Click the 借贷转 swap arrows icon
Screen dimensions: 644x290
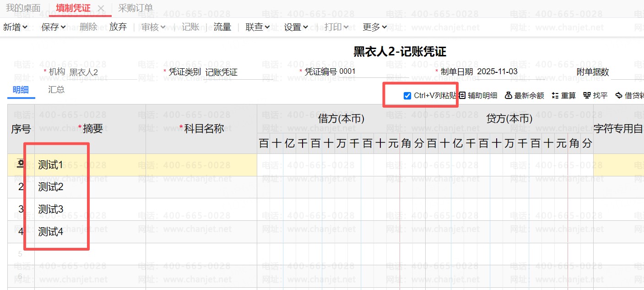pos(619,95)
